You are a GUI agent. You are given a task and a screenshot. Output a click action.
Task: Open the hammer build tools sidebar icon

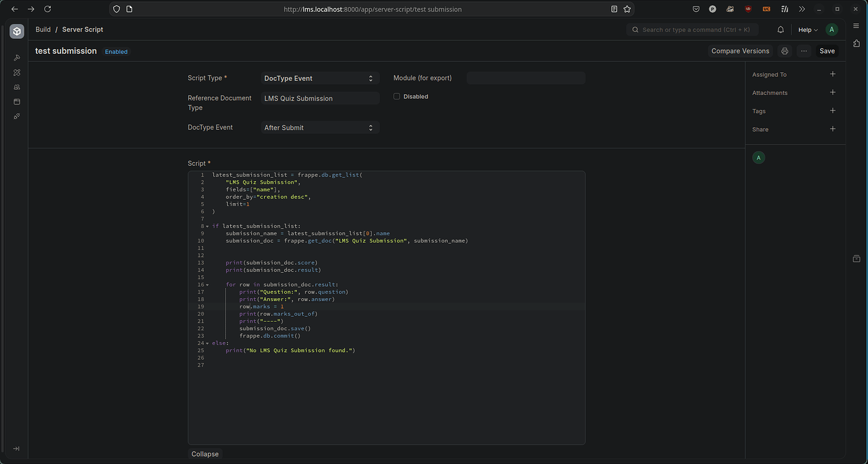pos(16,58)
